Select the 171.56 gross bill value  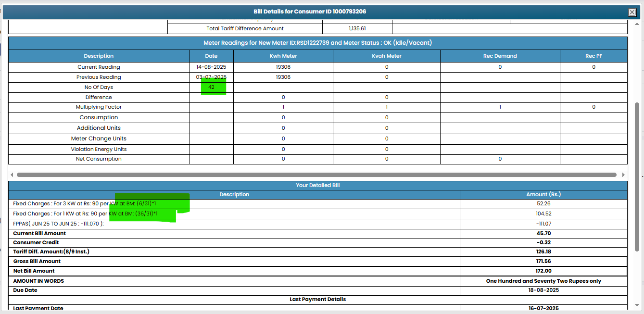[543, 261]
